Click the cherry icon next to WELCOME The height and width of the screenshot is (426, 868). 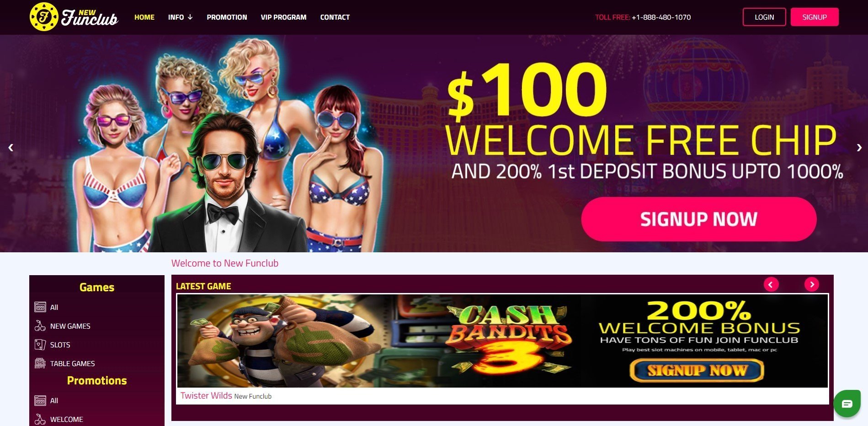click(x=40, y=419)
